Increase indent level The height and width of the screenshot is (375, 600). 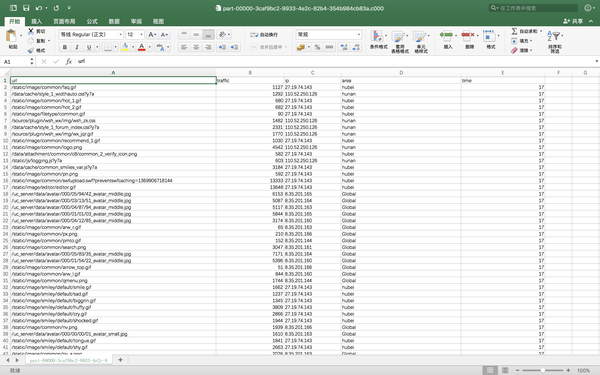point(235,47)
